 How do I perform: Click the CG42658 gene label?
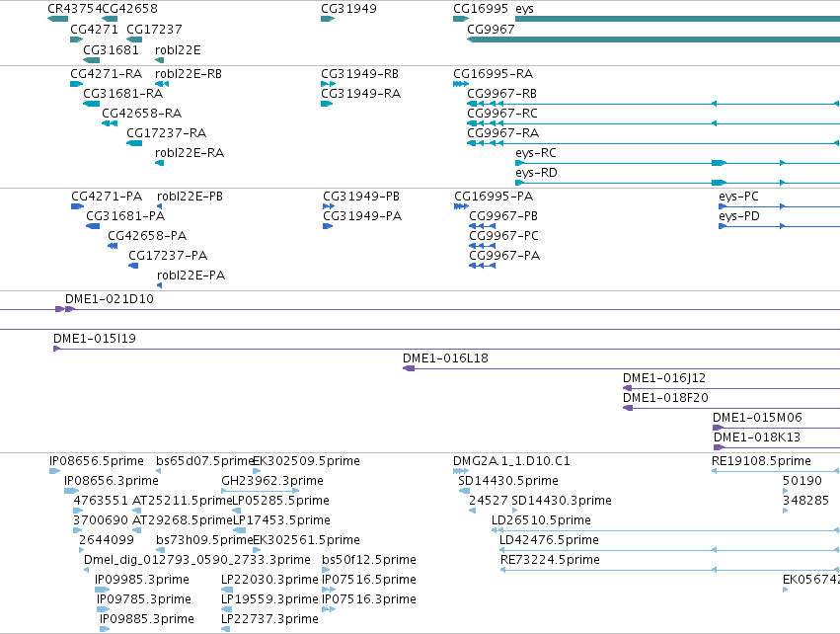129,9
